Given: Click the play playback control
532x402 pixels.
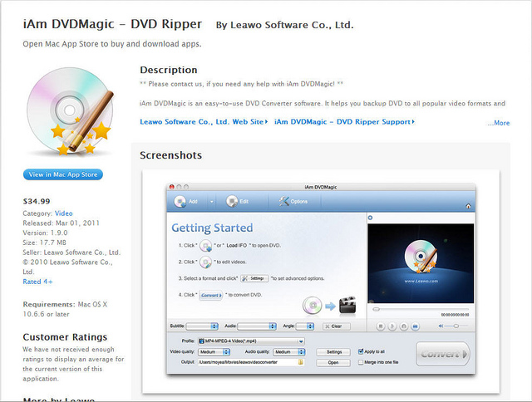Looking at the screenshot, I should (x=392, y=326).
